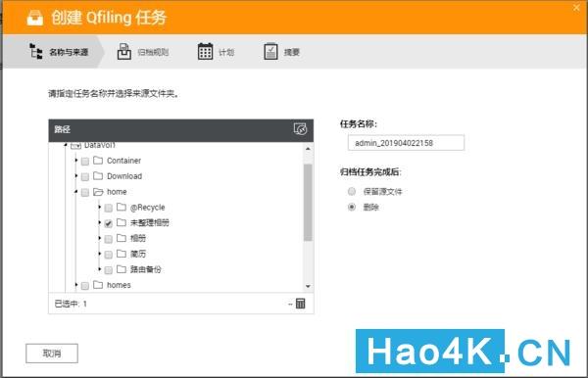Select the homes tree row label
Image resolution: width=588 pixels, height=378 pixels.
click(x=119, y=285)
